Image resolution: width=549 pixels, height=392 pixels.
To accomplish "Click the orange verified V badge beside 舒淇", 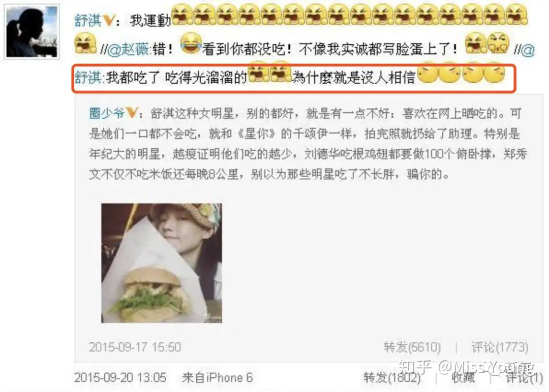I will (109, 20).
